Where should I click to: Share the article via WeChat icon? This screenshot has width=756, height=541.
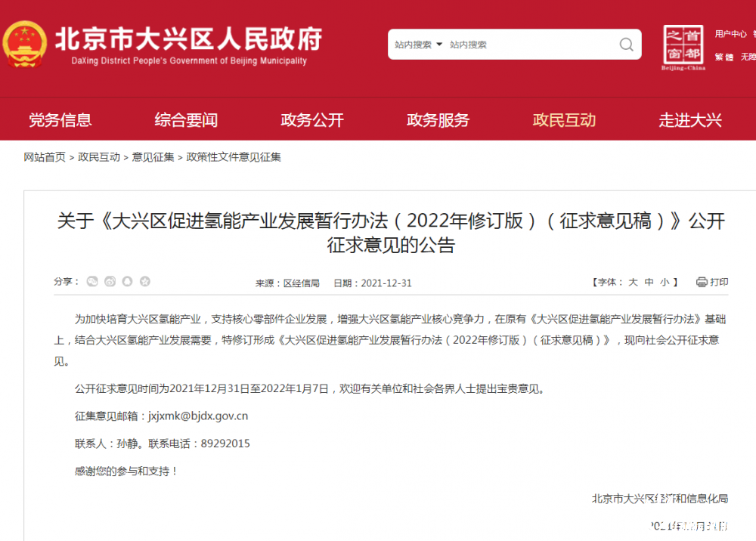click(92, 282)
